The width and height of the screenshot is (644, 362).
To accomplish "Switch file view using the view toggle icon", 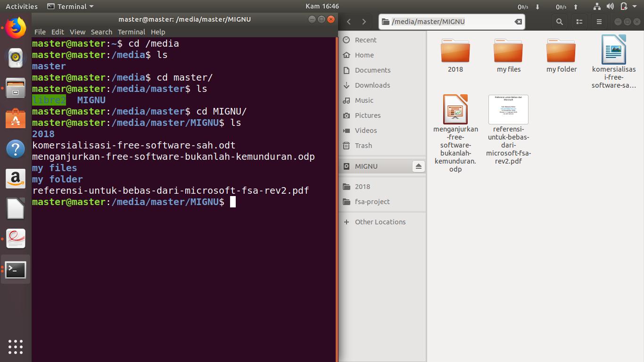I will (x=578, y=22).
